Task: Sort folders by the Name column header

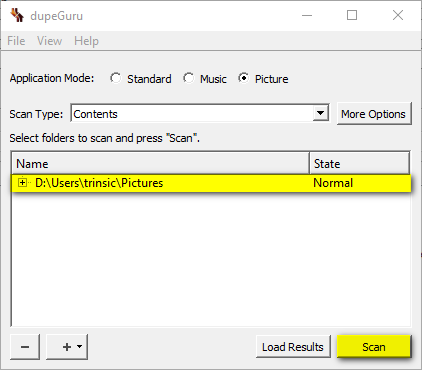Action: 160,164
